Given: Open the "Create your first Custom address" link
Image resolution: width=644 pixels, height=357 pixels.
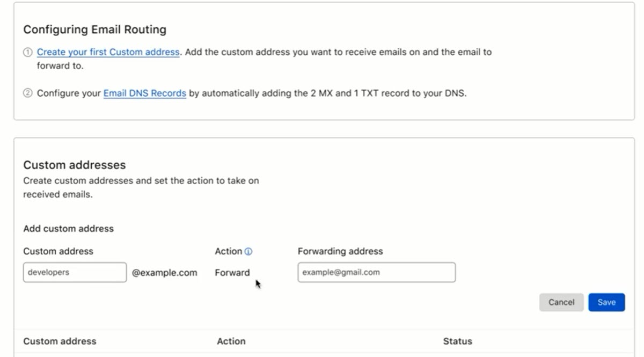Looking at the screenshot, I should [108, 52].
